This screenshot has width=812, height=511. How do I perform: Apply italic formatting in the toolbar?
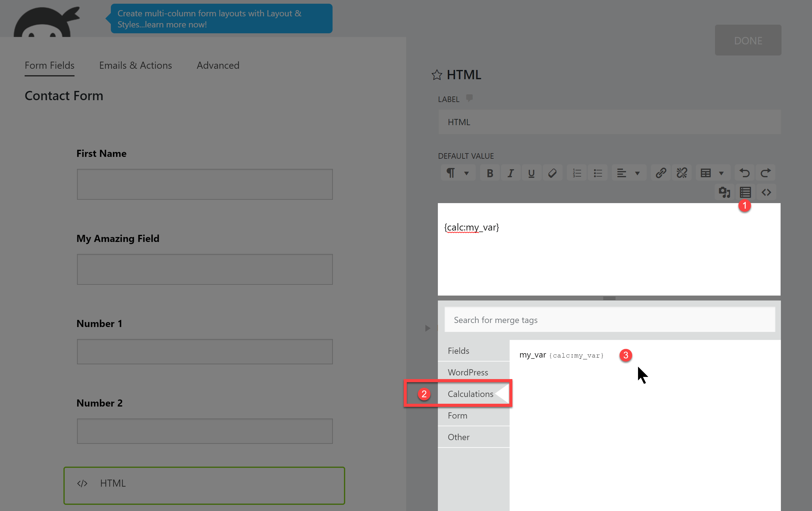click(511, 173)
